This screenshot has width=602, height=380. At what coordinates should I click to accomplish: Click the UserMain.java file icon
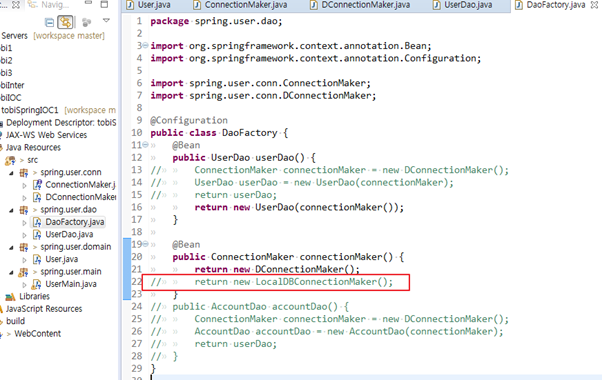(36, 284)
